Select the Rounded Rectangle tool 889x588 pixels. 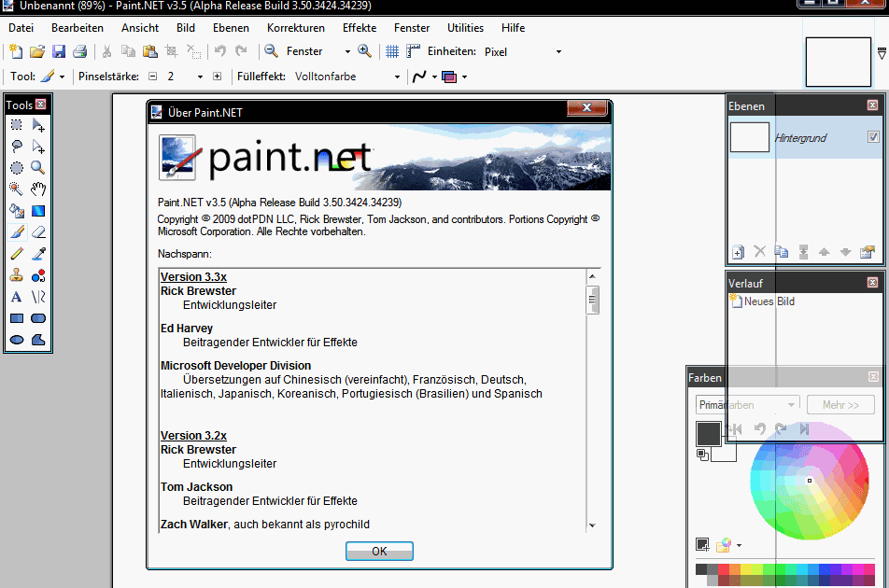point(38,318)
